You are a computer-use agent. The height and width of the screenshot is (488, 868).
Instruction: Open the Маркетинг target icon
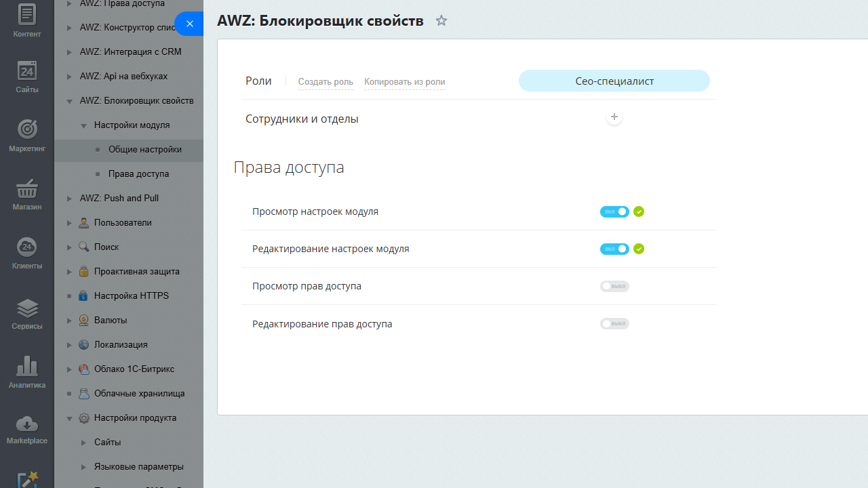[27, 129]
